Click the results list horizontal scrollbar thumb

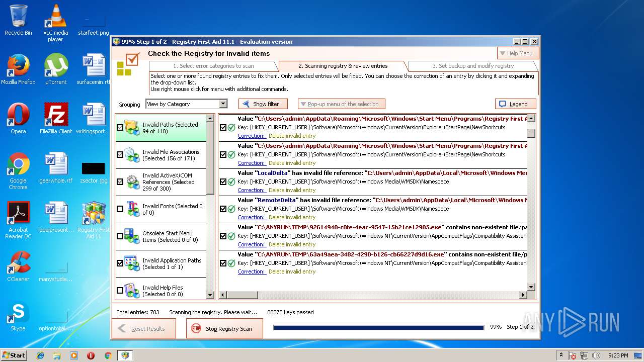click(242, 295)
